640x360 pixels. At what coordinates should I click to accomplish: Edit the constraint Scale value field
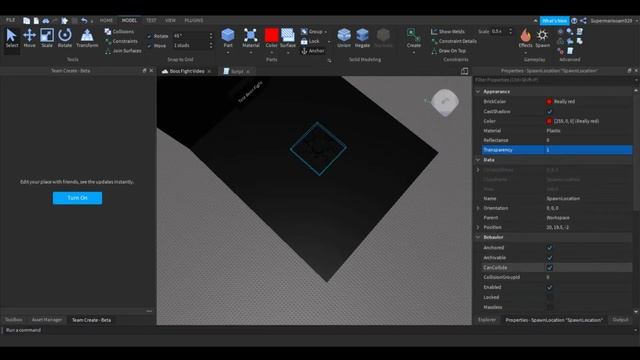coord(499,31)
